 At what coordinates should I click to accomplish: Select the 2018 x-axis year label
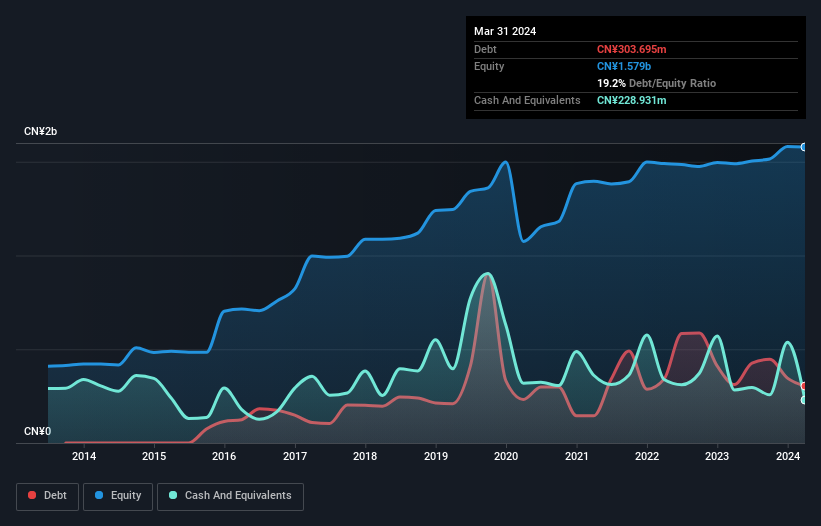coord(366,457)
